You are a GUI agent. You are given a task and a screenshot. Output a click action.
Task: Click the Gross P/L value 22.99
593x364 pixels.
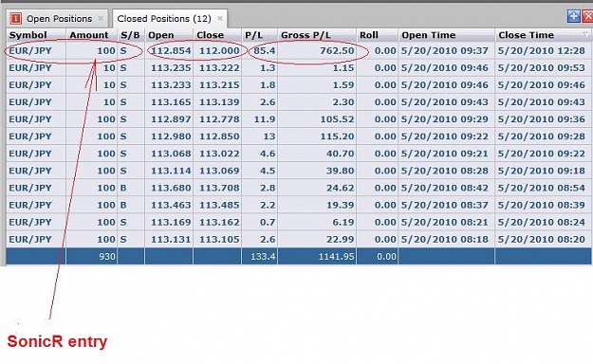click(340, 240)
